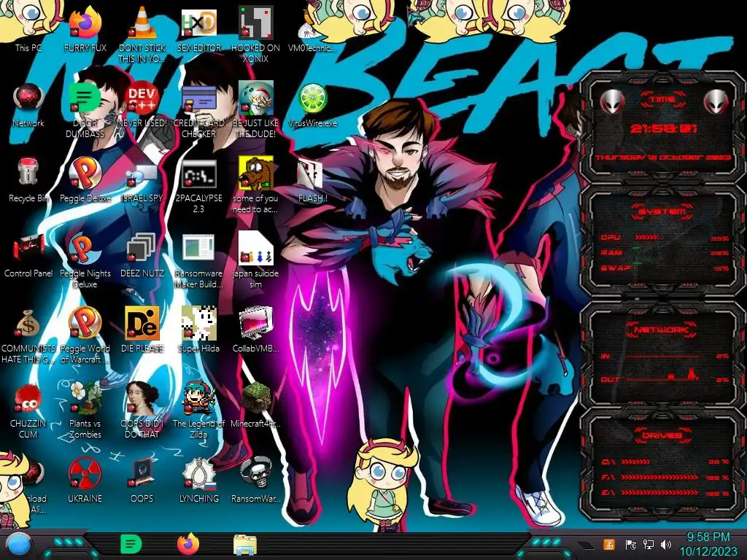Open the green D app pinned on taskbar
This screenshot has height=560, width=747.
[x=131, y=544]
